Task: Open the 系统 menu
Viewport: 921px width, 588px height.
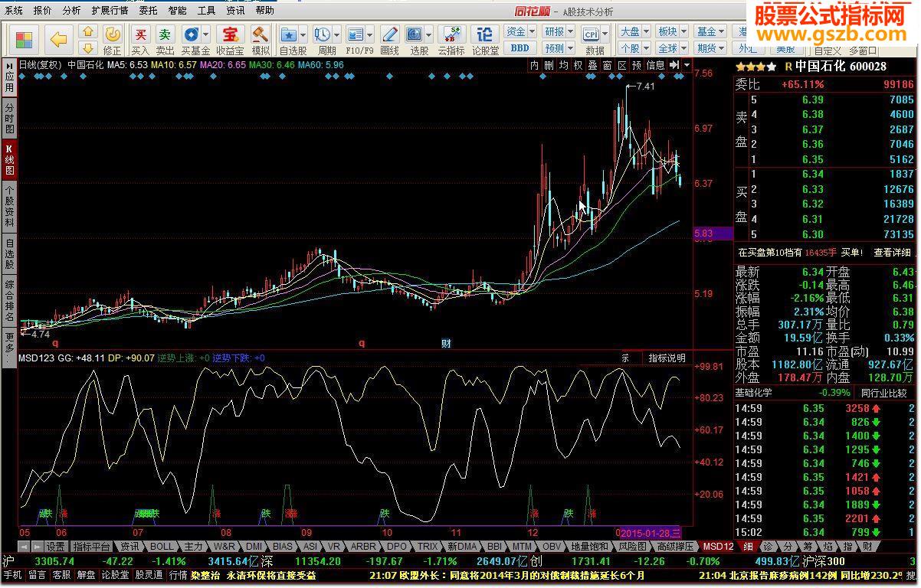Action: pos(14,11)
